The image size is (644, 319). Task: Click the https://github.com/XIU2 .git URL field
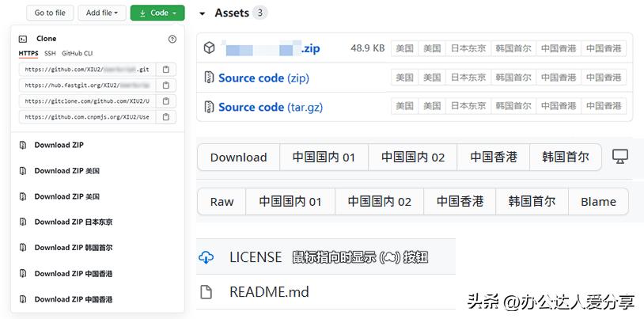(x=88, y=70)
